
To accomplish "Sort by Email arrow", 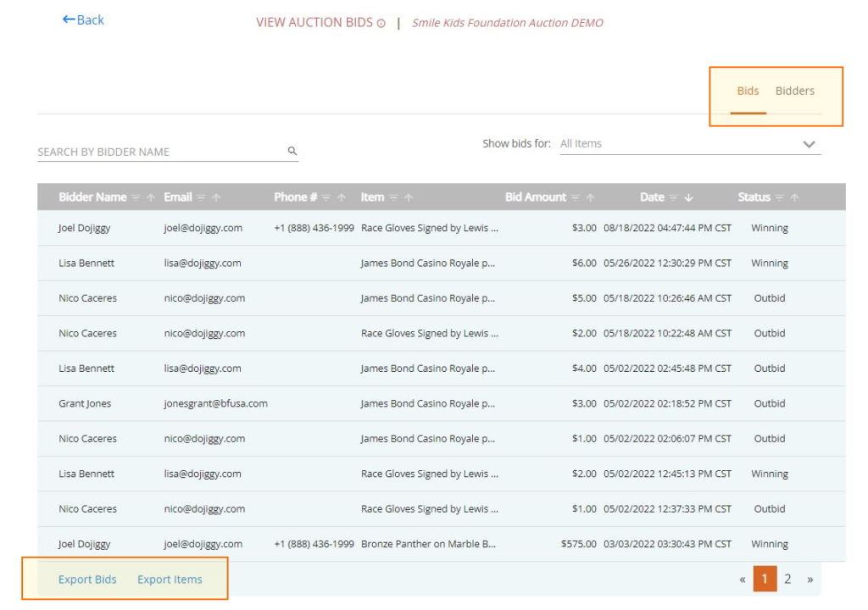I will (x=216, y=197).
